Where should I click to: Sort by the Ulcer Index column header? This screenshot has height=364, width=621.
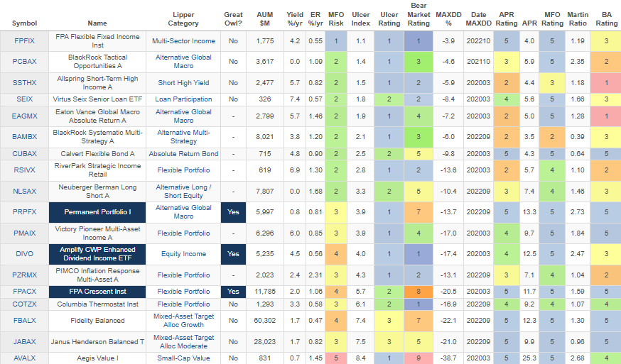[360, 18]
